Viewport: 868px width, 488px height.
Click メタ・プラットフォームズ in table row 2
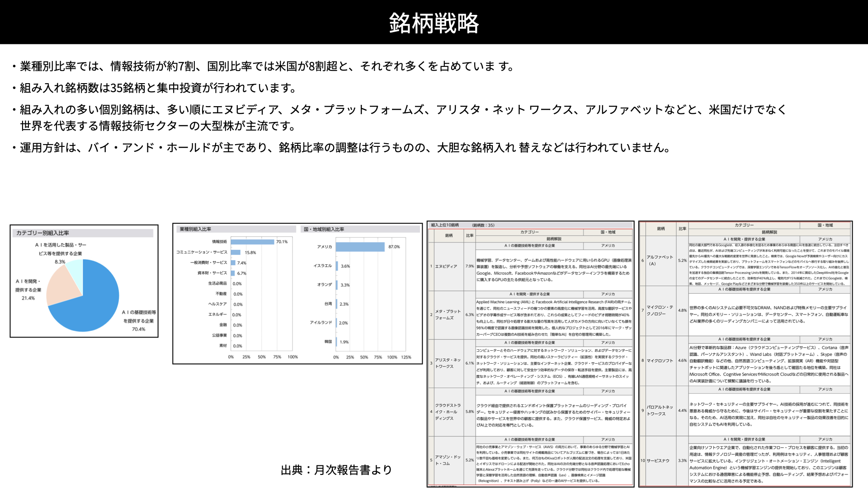(x=448, y=315)
